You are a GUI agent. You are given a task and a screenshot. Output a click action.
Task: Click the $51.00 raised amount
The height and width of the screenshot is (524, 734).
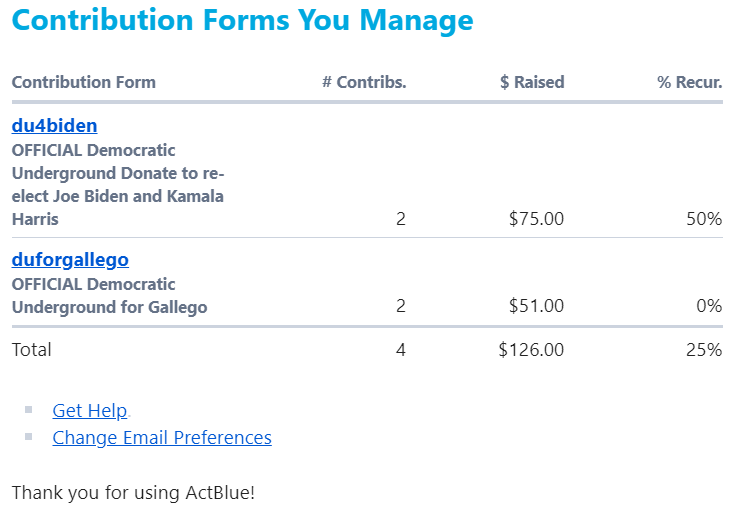pyautogui.click(x=536, y=307)
